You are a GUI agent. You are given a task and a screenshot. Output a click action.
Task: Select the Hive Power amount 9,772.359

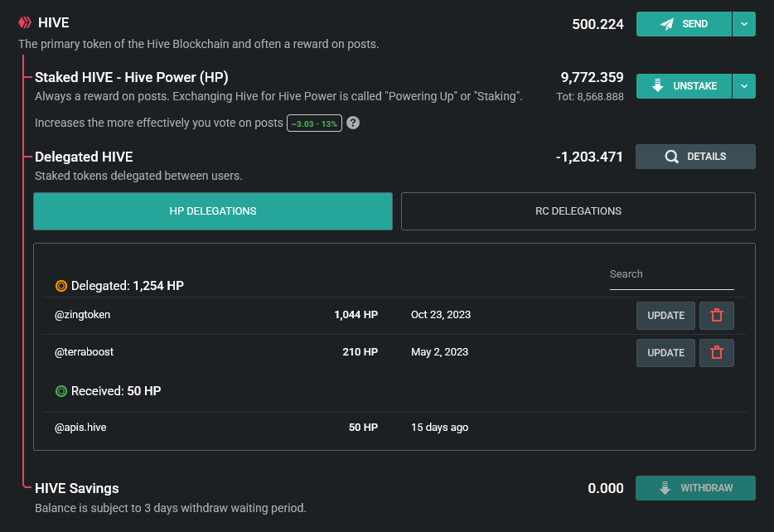pos(592,78)
